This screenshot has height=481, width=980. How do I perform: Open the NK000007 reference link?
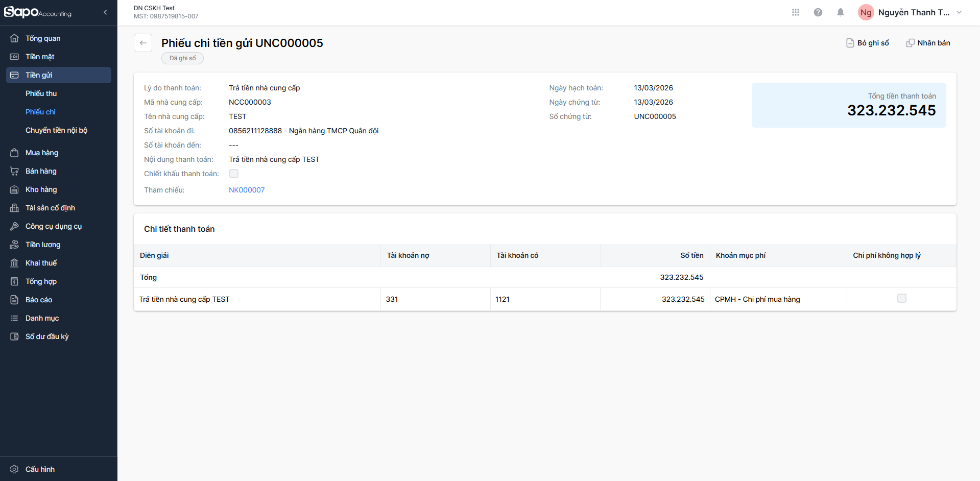[247, 190]
